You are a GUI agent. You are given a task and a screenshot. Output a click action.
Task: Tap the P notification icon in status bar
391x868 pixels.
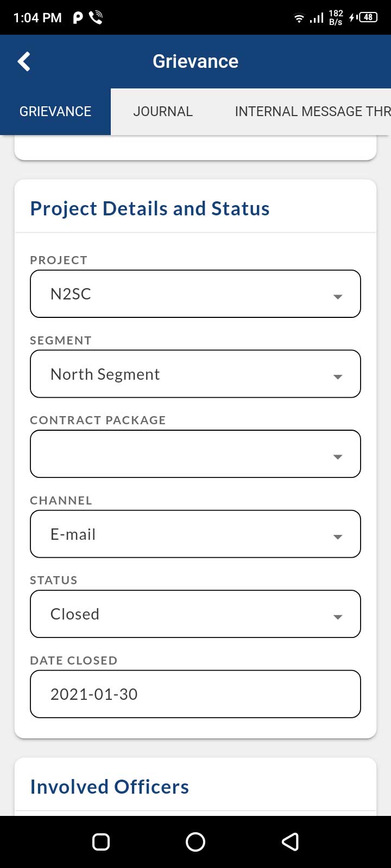78,17
